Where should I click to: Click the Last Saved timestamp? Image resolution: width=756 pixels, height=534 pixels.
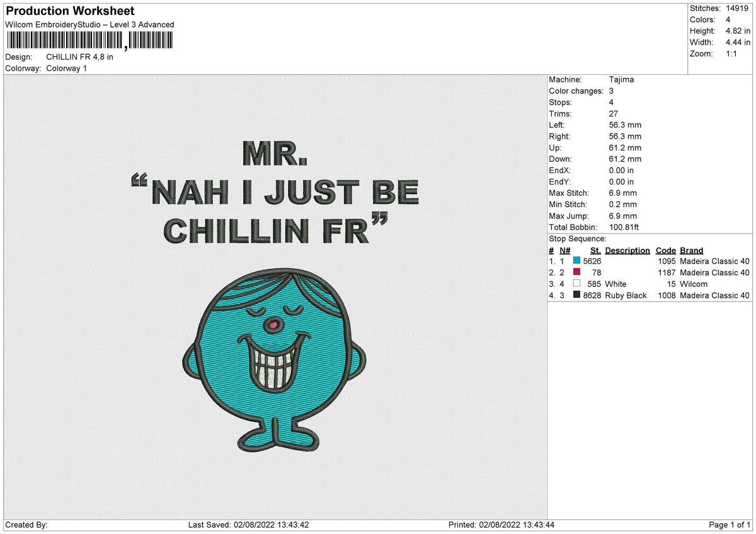coord(249,525)
